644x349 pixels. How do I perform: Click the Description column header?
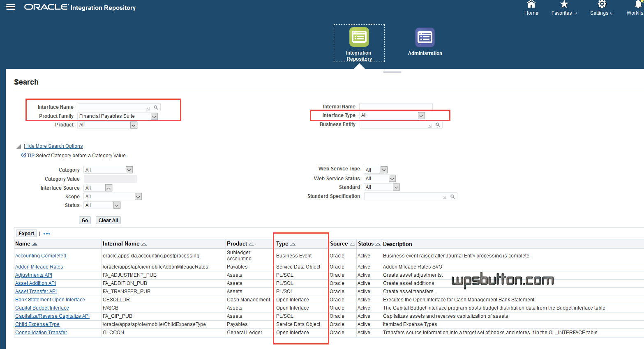tap(397, 244)
